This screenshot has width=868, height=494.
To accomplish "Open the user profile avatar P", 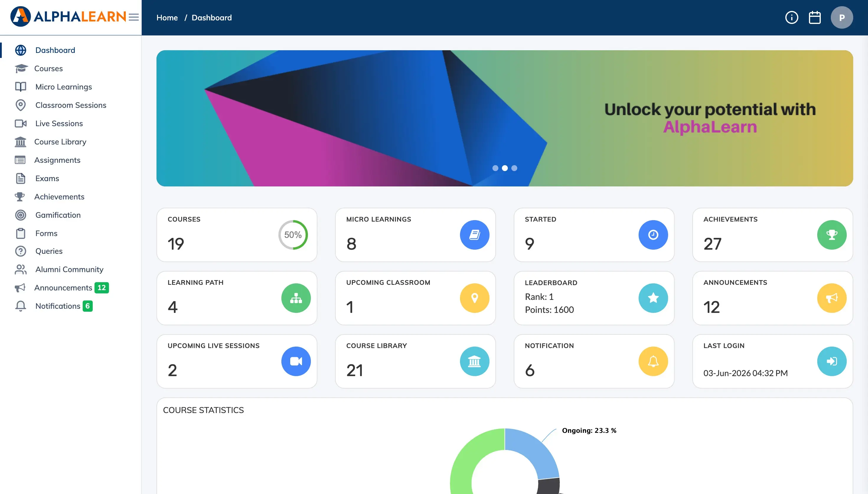I will [x=842, y=18].
